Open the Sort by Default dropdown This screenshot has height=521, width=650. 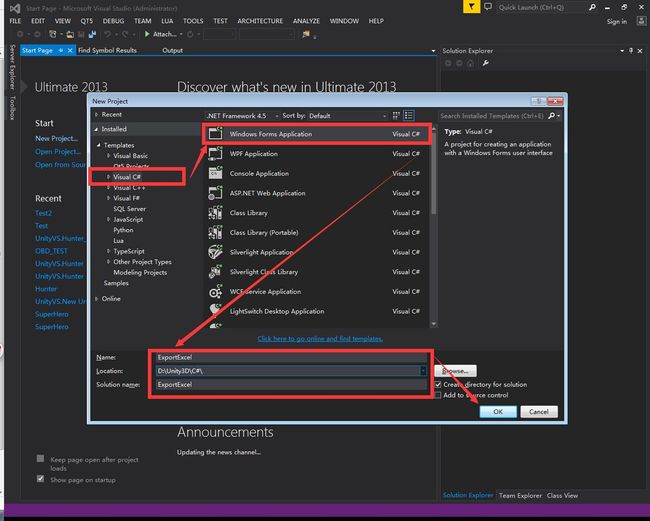pyautogui.click(x=347, y=116)
